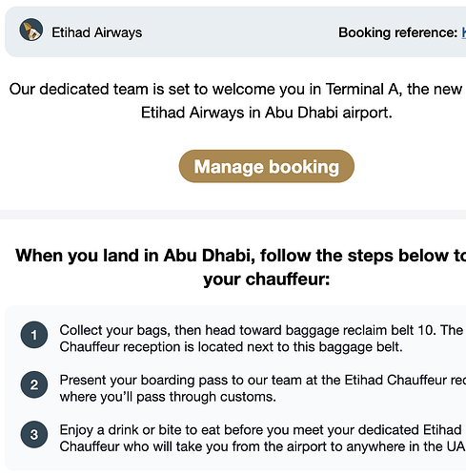466x476 pixels.
Task: Click the grey divider band below Manage booking
Action: coord(233,215)
